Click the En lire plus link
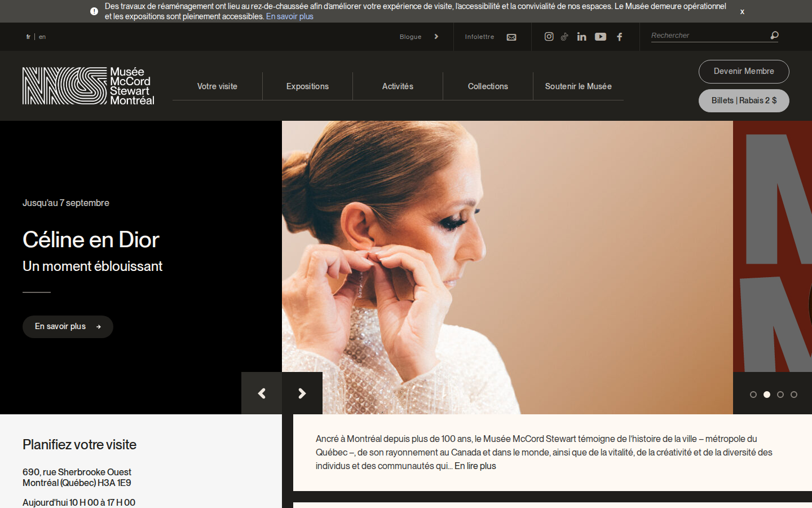 coord(475,466)
